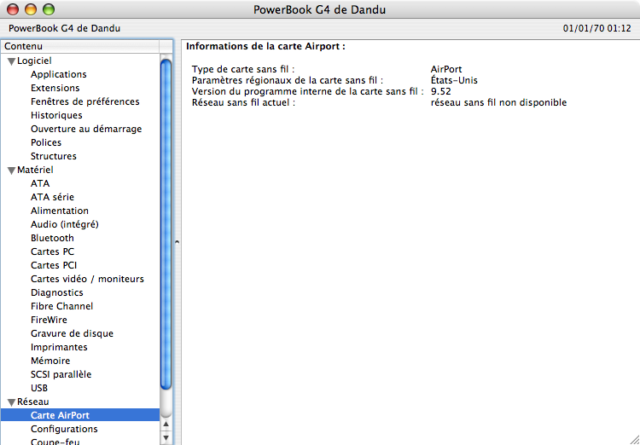Open Fibre Channel entry
The height and width of the screenshot is (445, 640).
62,306
